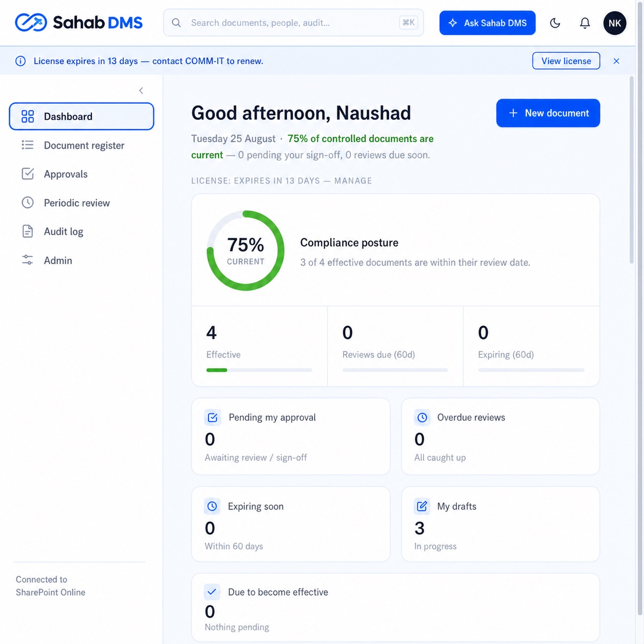Click the LICENSE: EXPIRES IN 13 DAYS — MANAGE link
Viewport: 644px width, 644px height.
pos(281,181)
